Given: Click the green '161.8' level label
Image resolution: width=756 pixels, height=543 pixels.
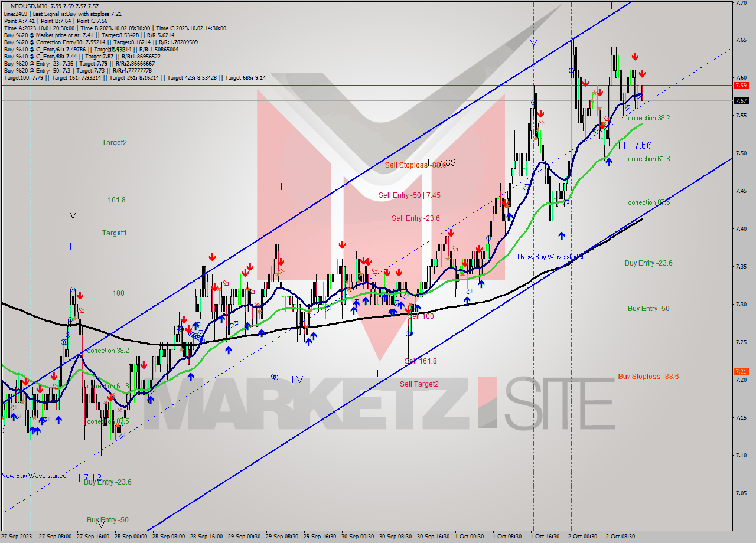Looking at the screenshot, I should tap(116, 200).
